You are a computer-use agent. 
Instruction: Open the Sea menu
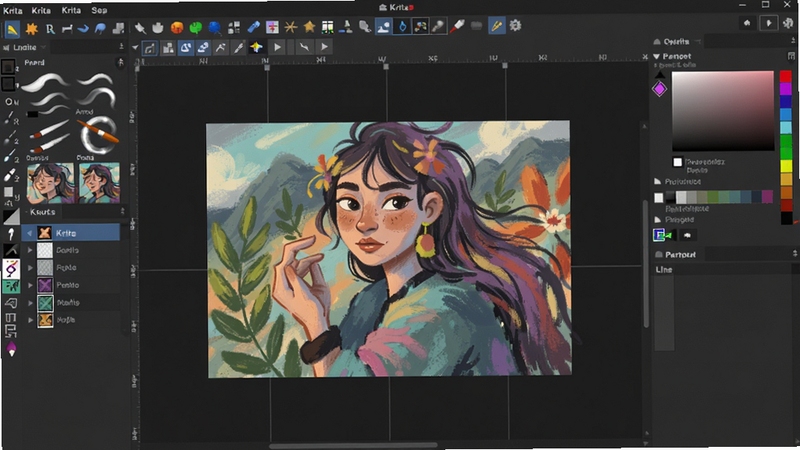(99, 10)
